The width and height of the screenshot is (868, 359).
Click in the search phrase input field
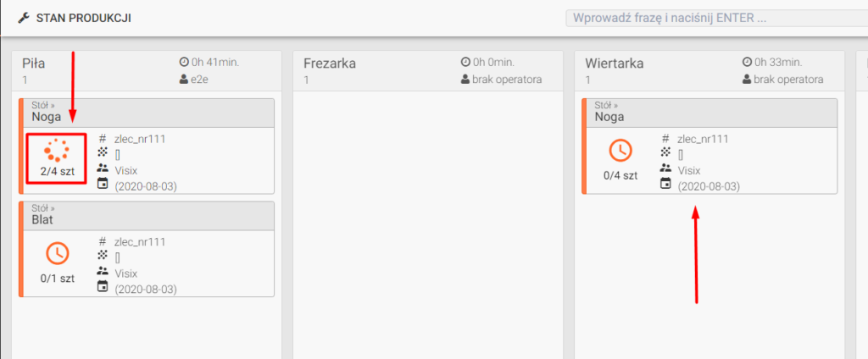click(x=712, y=18)
